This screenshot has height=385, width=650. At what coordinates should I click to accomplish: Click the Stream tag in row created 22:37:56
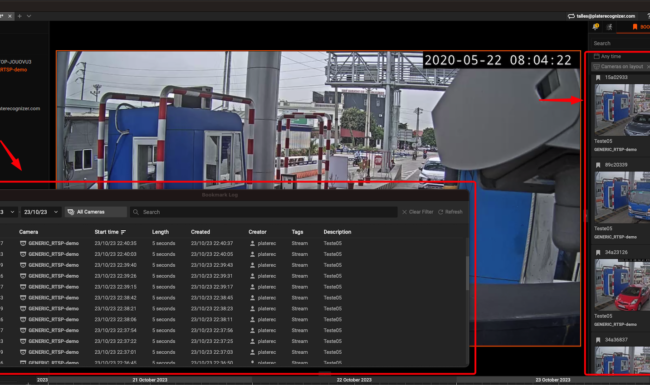pos(300,330)
